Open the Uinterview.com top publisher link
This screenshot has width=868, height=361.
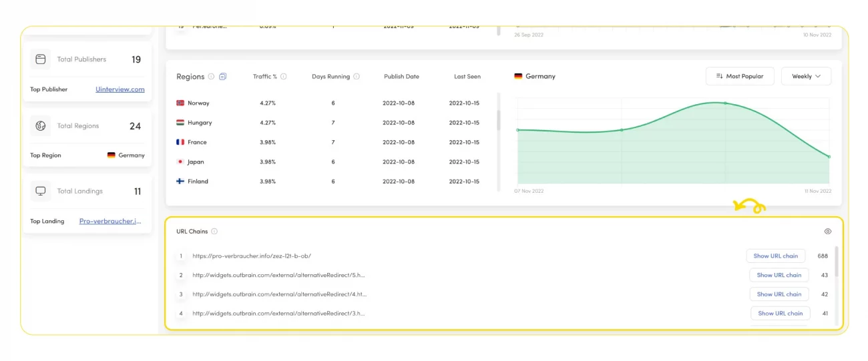(120, 89)
